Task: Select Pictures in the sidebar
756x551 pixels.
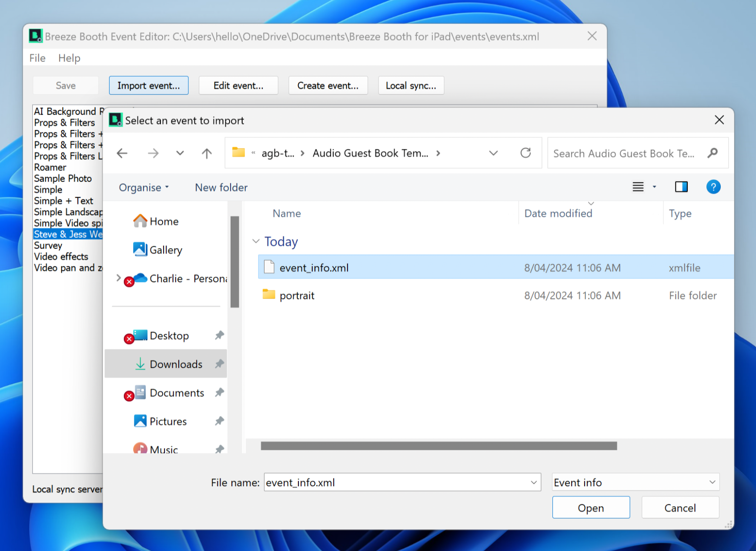Action: click(168, 421)
